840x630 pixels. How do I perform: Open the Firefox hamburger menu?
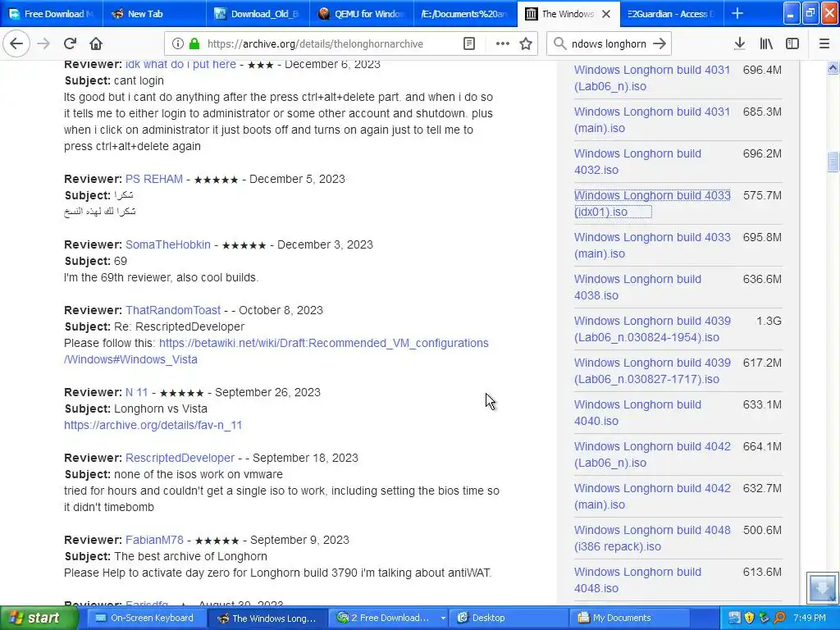tap(824, 43)
